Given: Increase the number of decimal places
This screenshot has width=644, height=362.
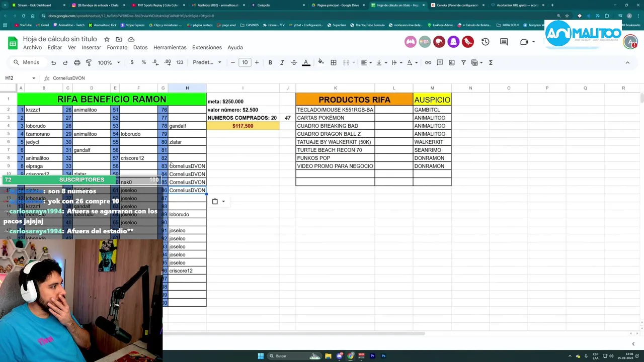Looking at the screenshot, I should (x=167, y=62).
